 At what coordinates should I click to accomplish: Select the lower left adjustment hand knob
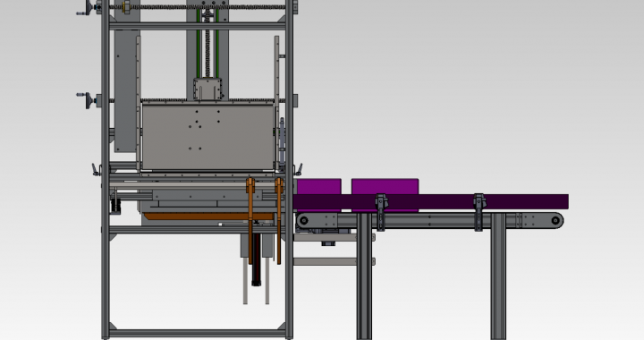pos(88,100)
